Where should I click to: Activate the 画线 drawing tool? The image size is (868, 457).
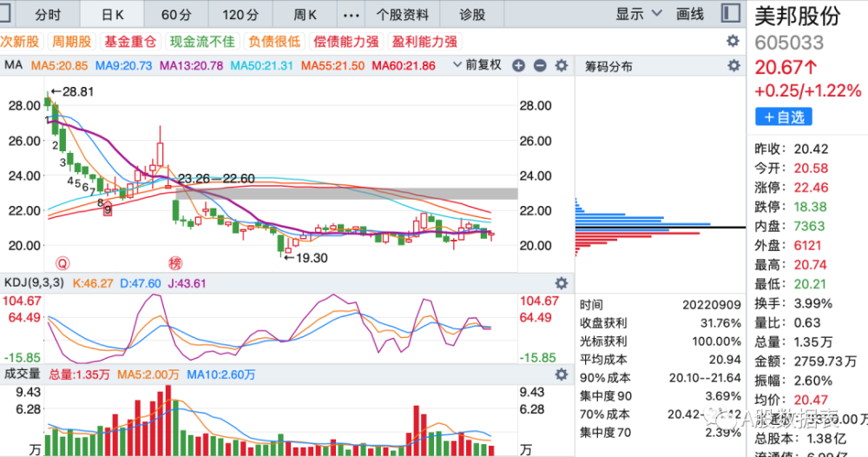[x=690, y=14]
